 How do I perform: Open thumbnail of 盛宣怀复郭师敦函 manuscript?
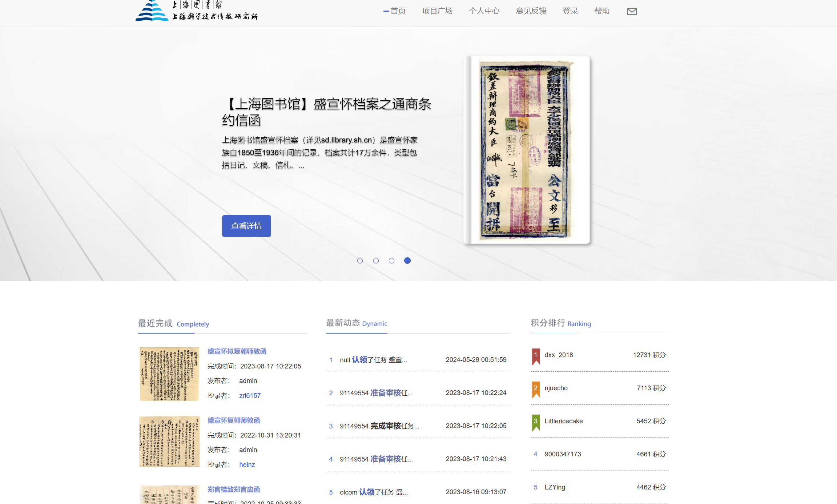click(169, 441)
